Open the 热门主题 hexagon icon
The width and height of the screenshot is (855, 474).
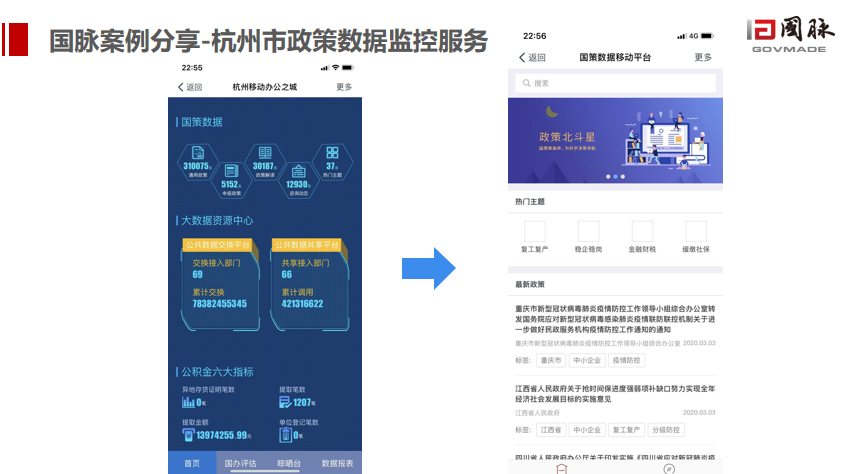coord(331,156)
